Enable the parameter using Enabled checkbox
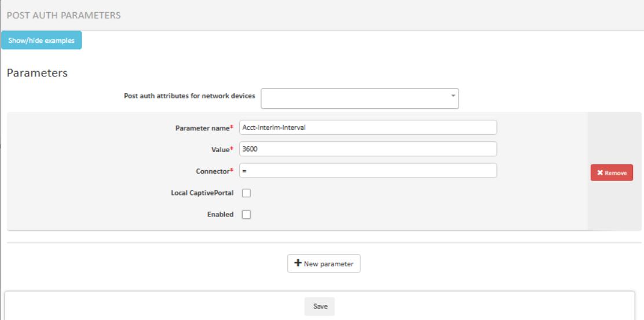The width and height of the screenshot is (644, 320). [246, 215]
